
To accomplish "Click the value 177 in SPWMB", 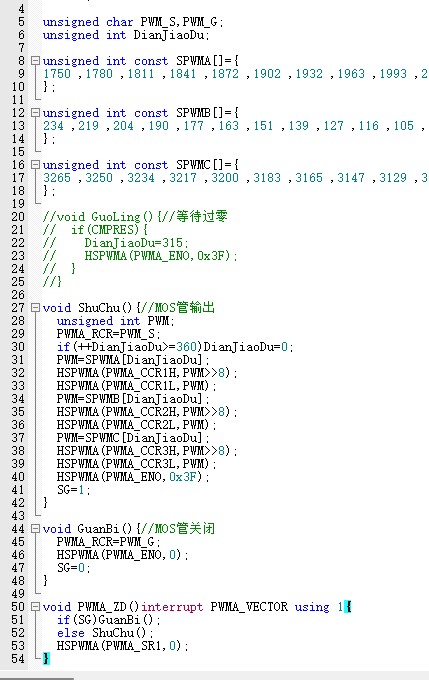I will 193,126.
